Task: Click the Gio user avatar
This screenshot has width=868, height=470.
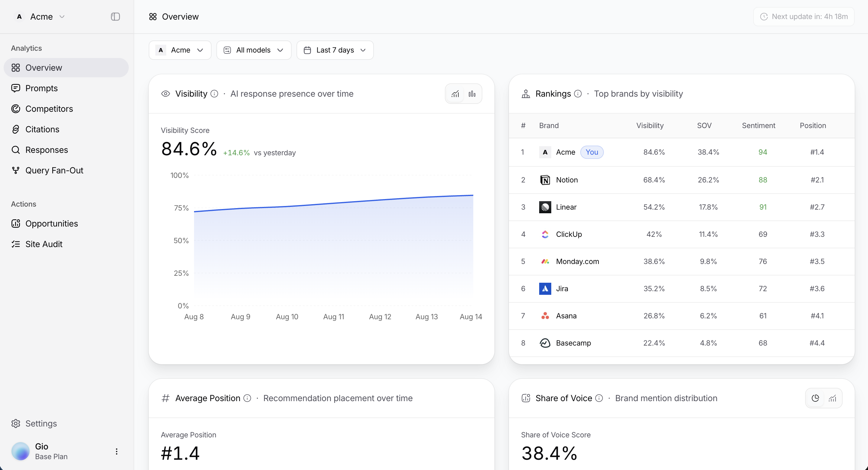Action: click(x=21, y=451)
